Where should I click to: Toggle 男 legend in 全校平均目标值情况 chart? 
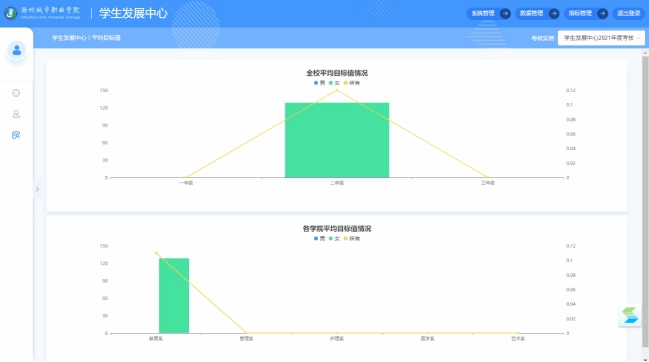[x=319, y=83]
